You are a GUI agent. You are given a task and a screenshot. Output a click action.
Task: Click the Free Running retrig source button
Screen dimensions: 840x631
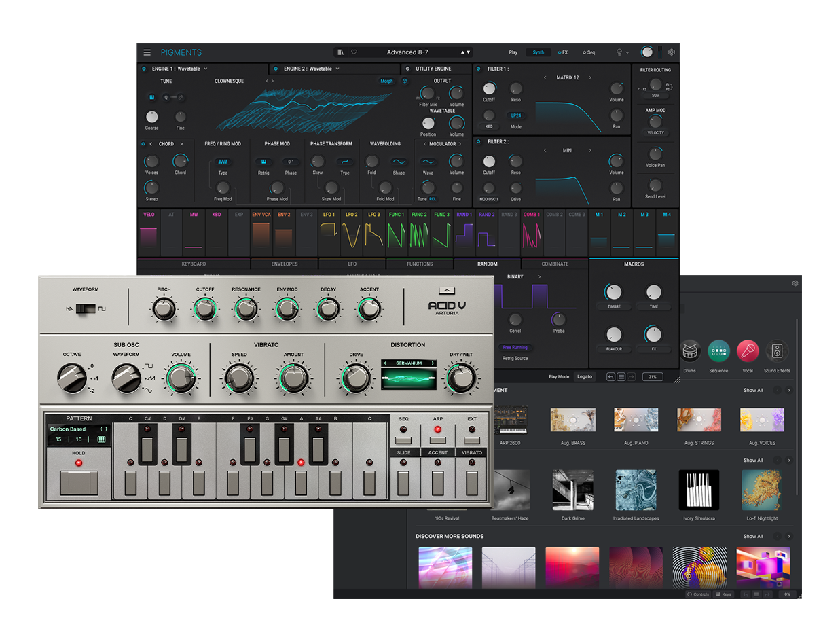pos(515,347)
